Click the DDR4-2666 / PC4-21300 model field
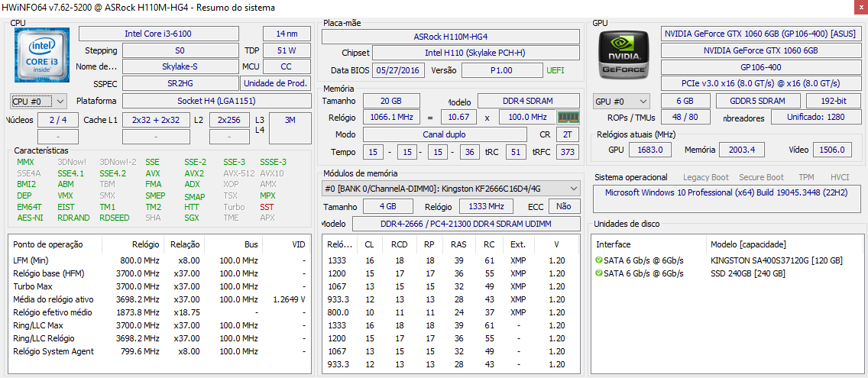The height and width of the screenshot is (378, 868). (466, 224)
